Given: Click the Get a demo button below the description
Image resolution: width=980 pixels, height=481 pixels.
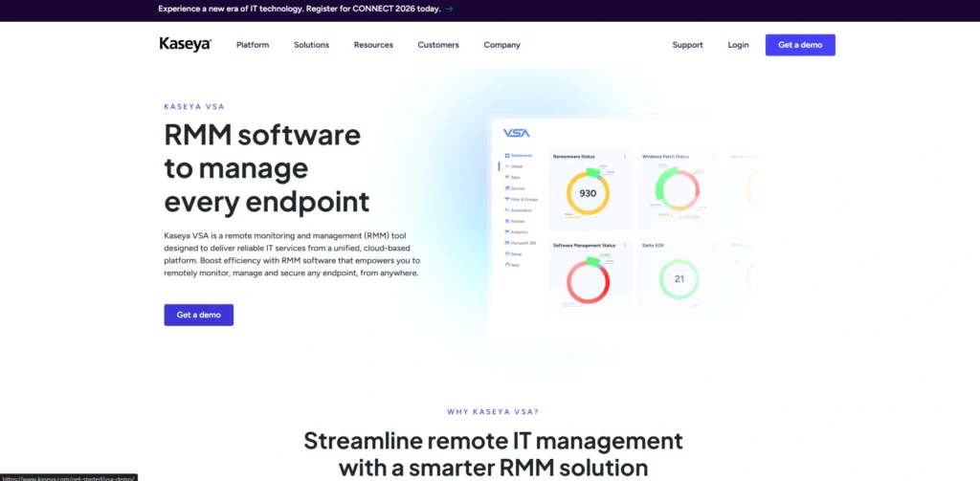Looking at the screenshot, I should click(199, 315).
